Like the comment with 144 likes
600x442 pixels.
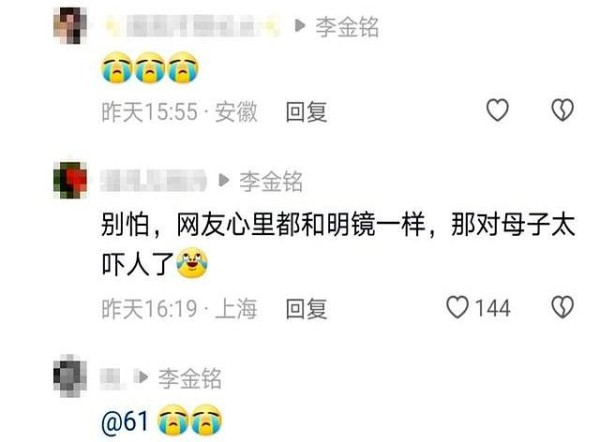pos(458,307)
